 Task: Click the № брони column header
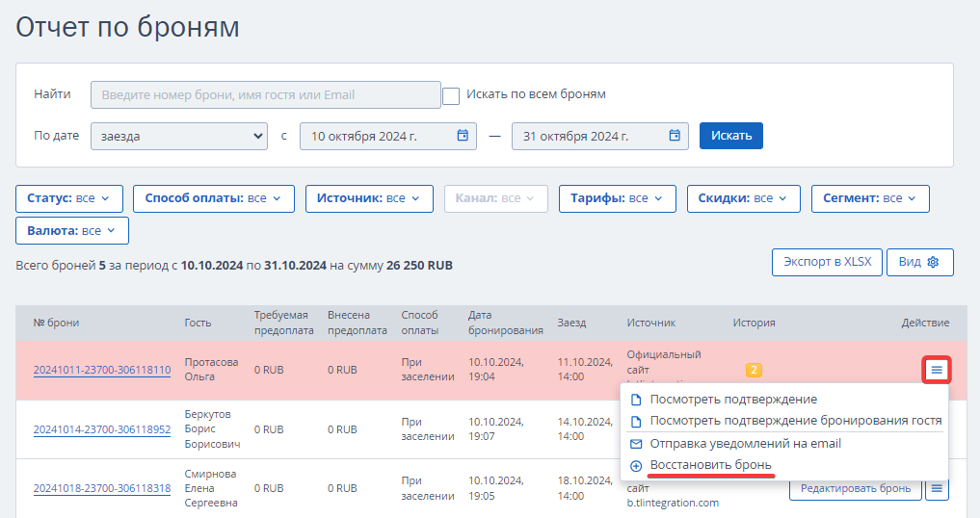(x=56, y=323)
